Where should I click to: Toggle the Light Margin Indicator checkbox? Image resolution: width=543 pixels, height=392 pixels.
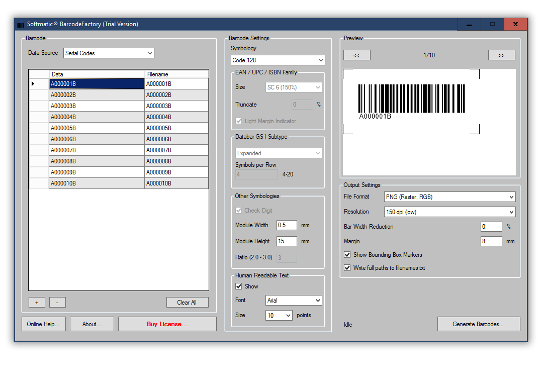tap(239, 121)
